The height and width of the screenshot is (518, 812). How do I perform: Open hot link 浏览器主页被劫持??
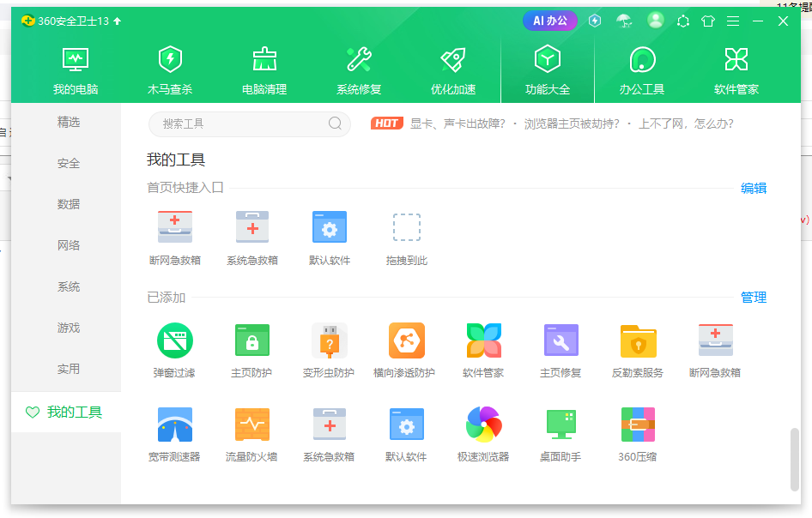coord(572,123)
